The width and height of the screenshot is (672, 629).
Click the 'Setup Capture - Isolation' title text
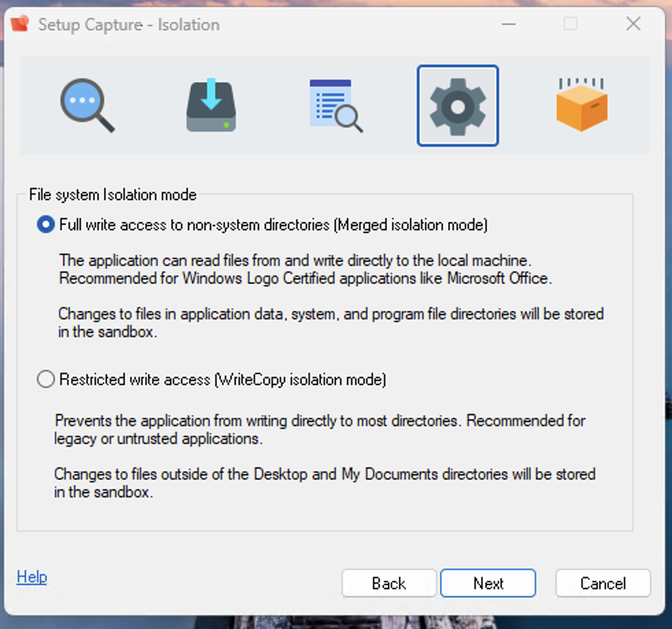click(129, 25)
